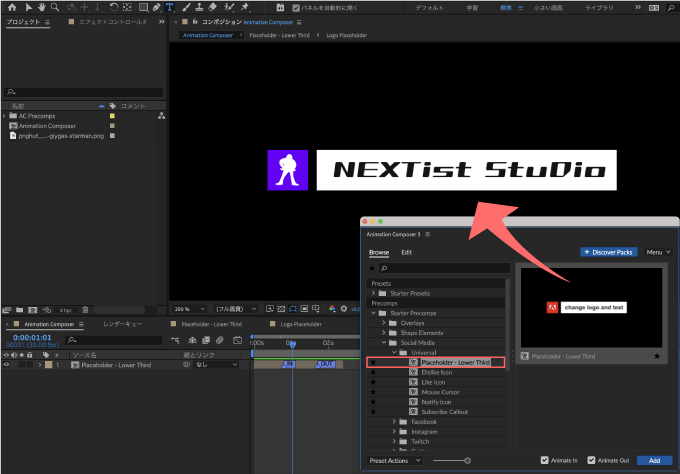
Task: Switch to the Edit tab
Action: coord(406,252)
